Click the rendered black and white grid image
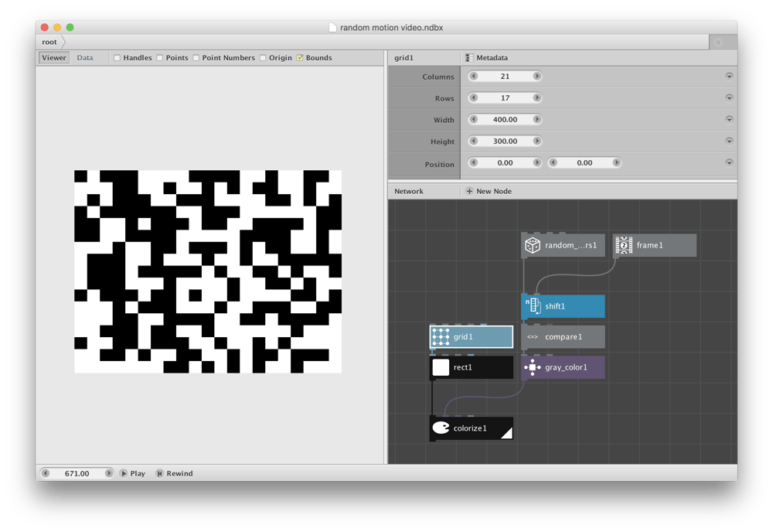Screen dimensions: 773x532 [x=207, y=271]
